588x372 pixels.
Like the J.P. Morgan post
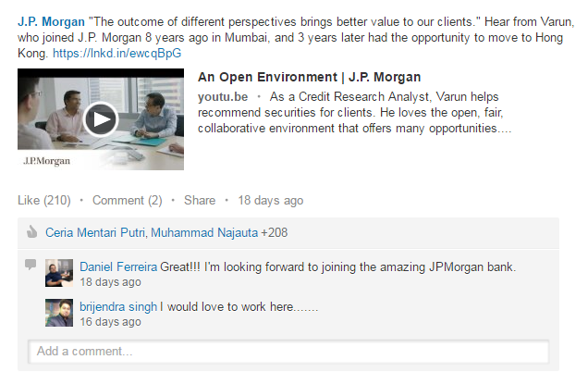pos(44,200)
